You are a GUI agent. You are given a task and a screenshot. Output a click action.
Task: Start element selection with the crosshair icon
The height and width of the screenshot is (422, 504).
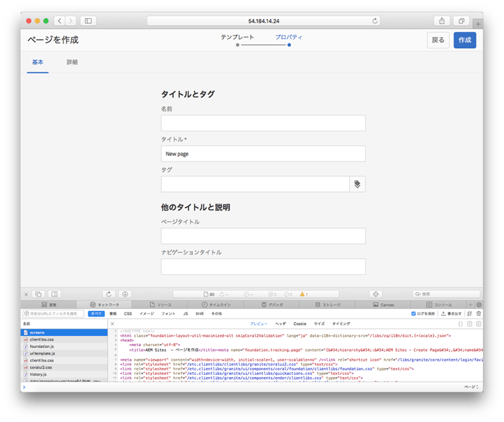(x=376, y=294)
